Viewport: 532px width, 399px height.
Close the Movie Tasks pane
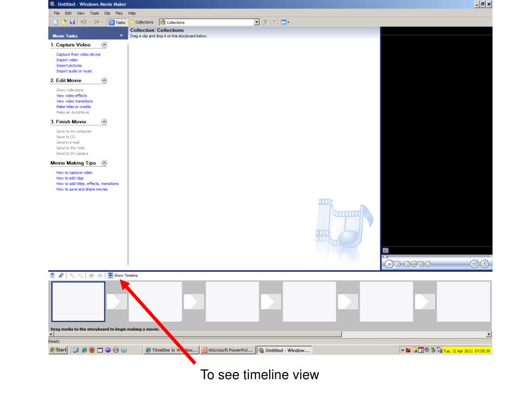121,36
